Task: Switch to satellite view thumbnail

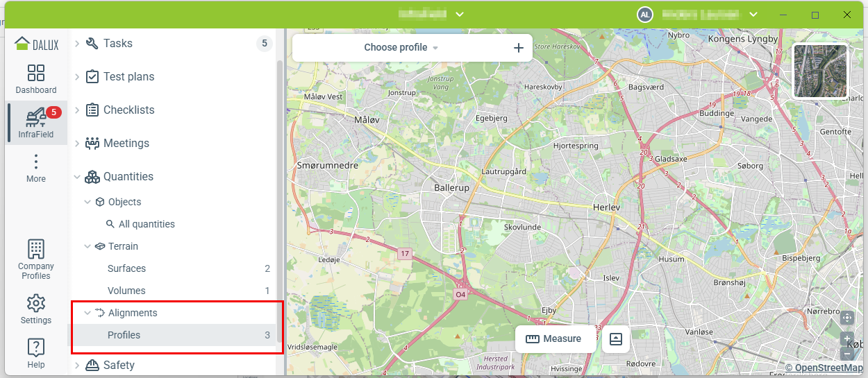Action: click(x=820, y=71)
